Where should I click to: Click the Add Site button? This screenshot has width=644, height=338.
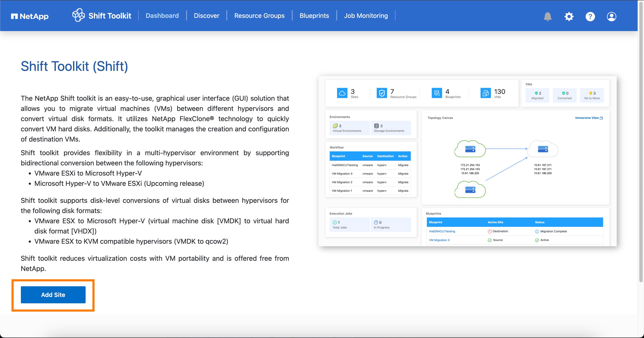[x=53, y=295]
